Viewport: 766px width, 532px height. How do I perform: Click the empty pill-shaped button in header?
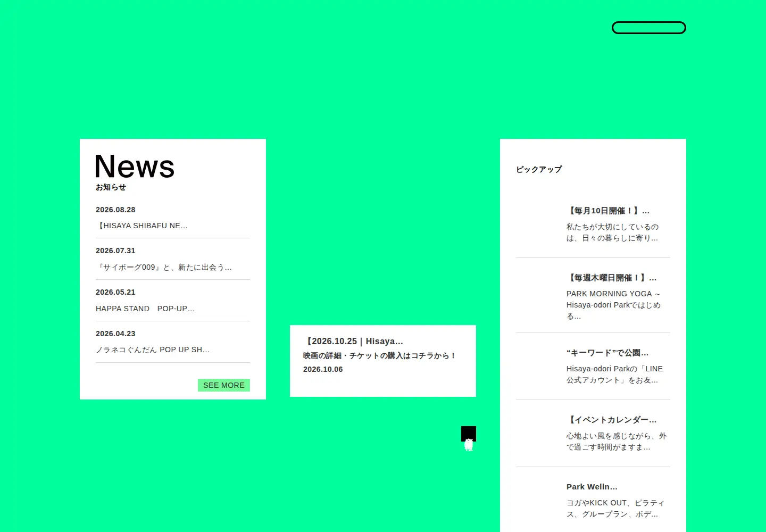648,28
